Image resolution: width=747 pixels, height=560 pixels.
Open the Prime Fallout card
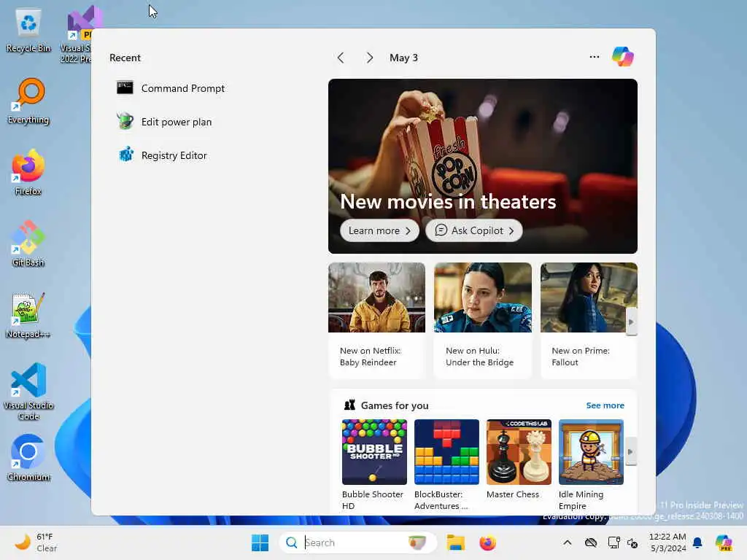[x=589, y=321]
